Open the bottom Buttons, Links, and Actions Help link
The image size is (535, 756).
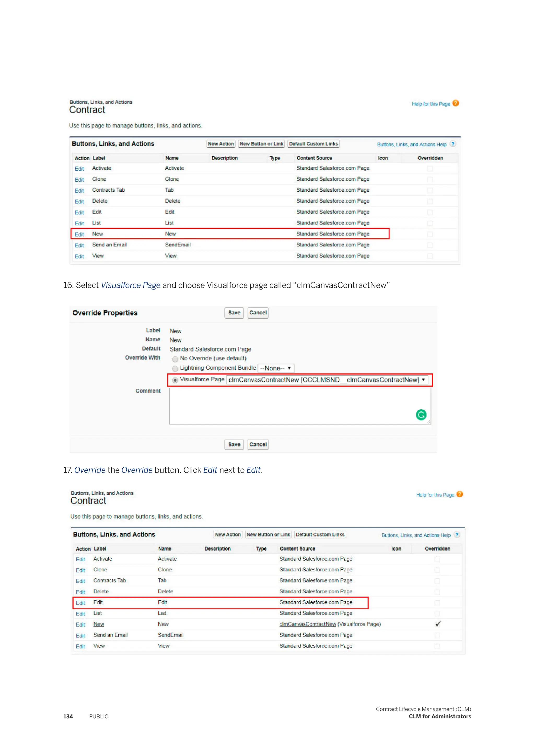[416, 535]
